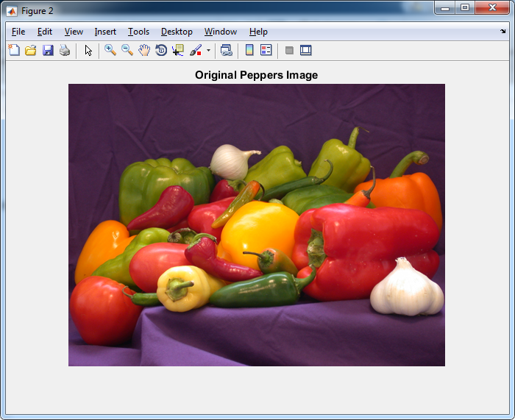Select the Rotate 3D tool

(x=161, y=50)
